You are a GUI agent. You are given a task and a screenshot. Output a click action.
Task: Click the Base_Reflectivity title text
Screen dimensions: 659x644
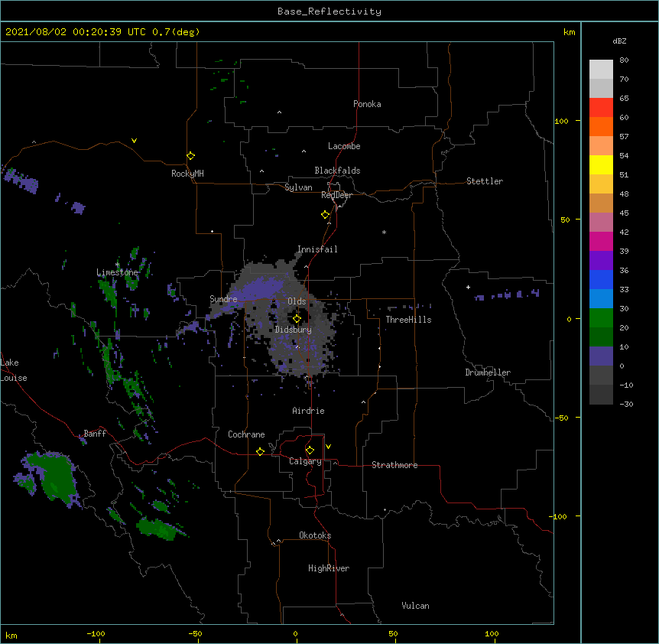click(329, 11)
